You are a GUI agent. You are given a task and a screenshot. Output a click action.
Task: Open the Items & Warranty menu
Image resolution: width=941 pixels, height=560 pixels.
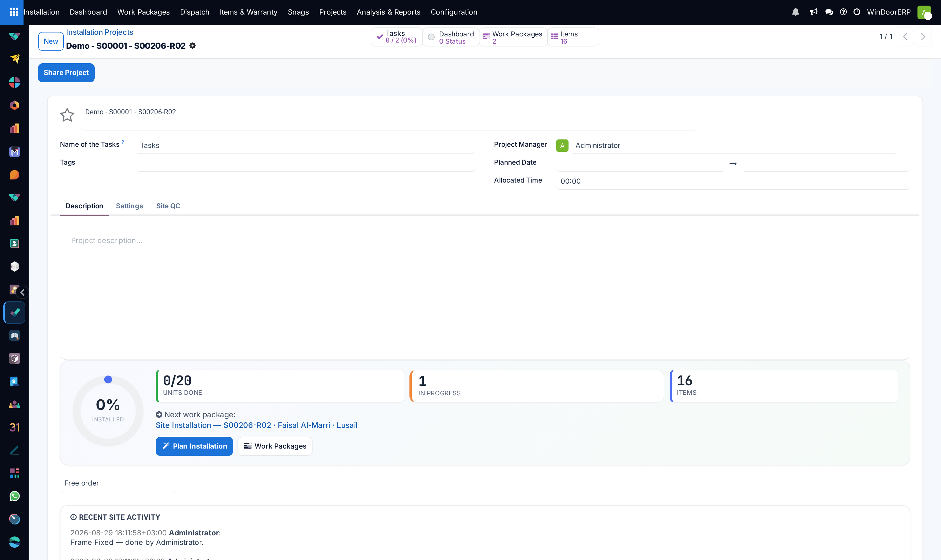tap(248, 12)
